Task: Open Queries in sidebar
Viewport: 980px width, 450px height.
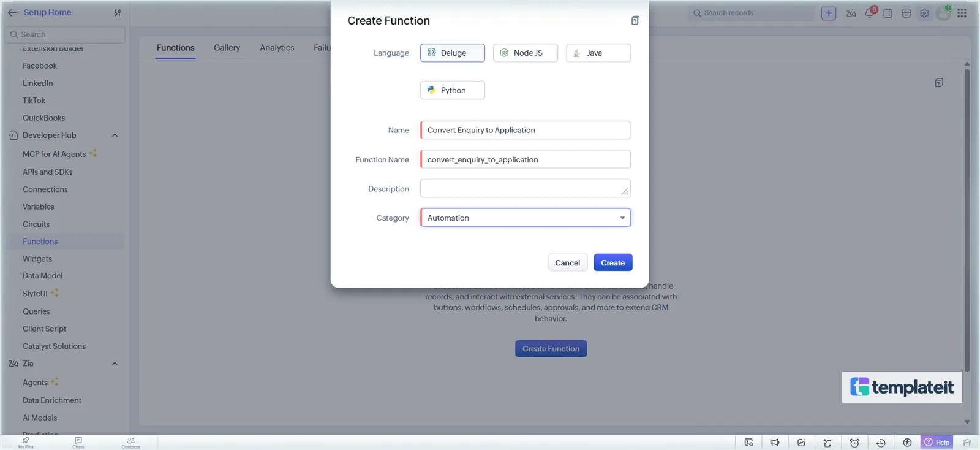Action: 36,311
